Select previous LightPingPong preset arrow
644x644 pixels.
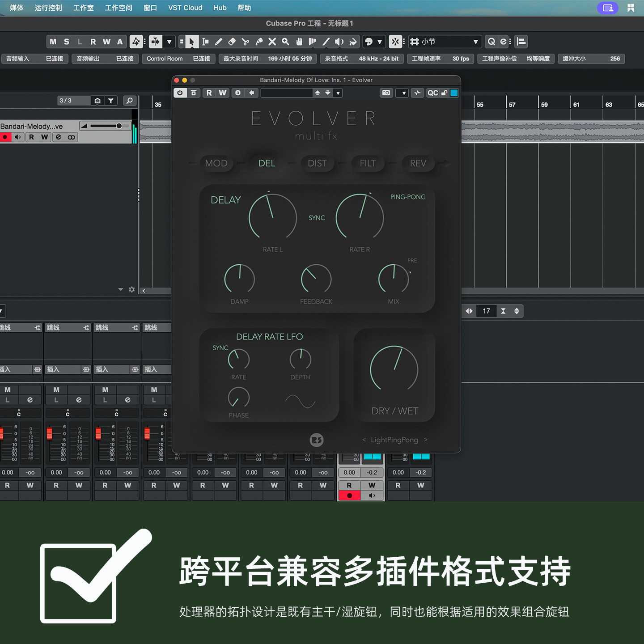click(x=364, y=440)
